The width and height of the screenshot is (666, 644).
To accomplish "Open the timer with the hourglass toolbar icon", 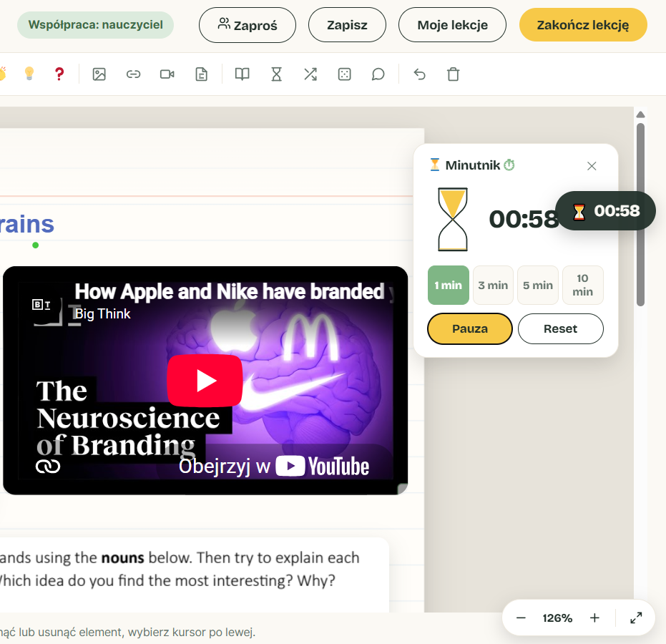I will tap(277, 74).
